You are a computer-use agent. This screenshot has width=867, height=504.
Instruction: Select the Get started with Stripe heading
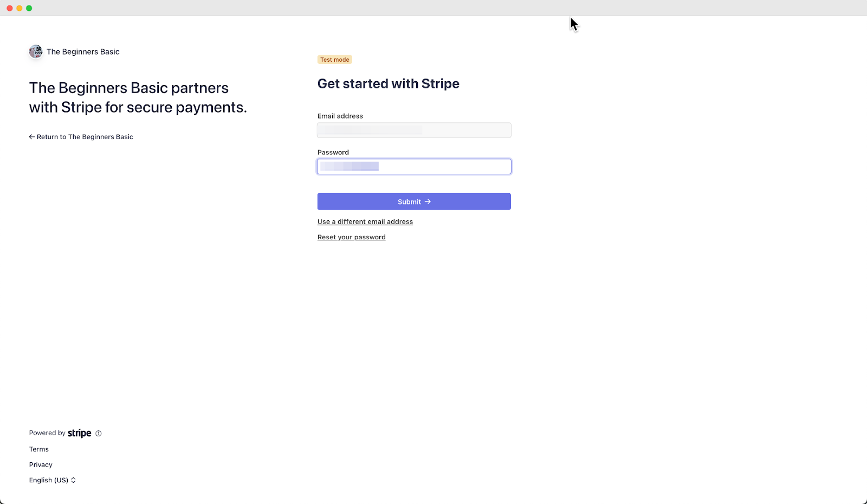coord(388,83)
